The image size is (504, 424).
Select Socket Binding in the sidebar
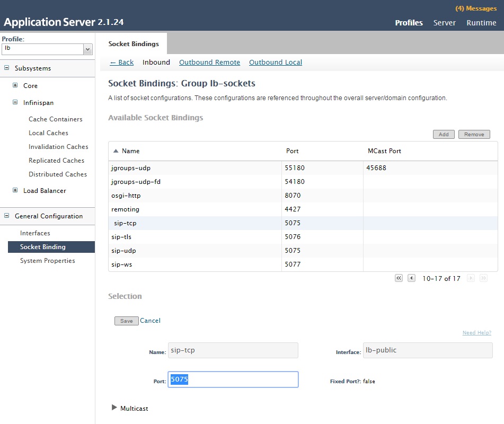(x=51, y=247)
